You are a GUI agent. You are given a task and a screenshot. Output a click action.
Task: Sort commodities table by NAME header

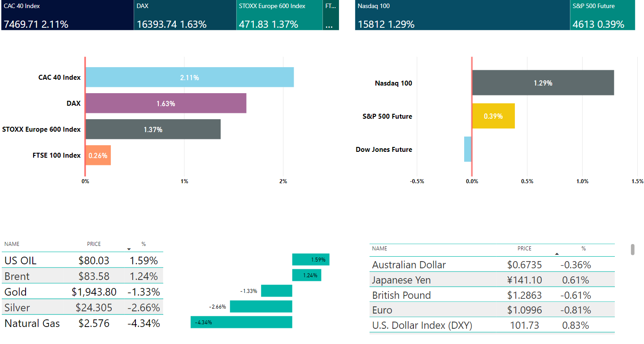click(x=12, y=244)
